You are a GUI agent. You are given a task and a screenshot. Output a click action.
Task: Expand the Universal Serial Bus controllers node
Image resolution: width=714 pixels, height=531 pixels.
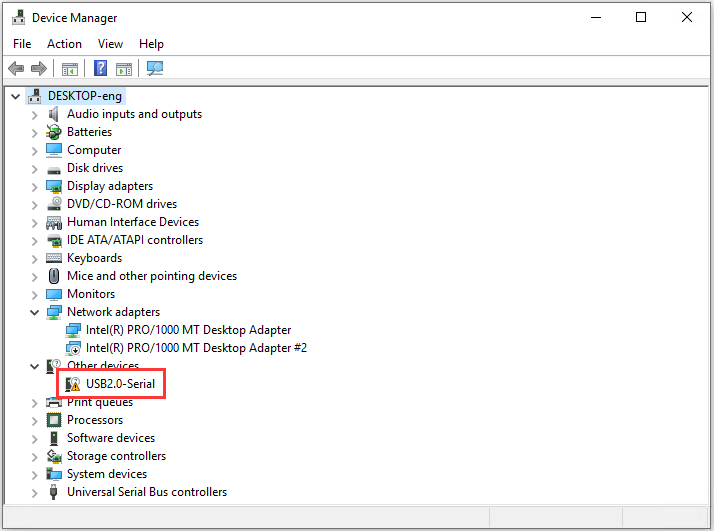(x=35, y=493)
